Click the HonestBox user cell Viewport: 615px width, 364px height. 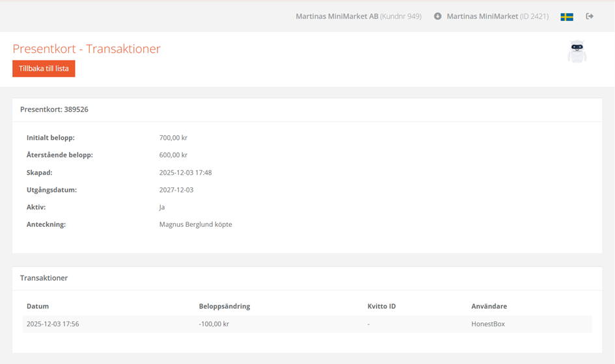coord(488,324)
